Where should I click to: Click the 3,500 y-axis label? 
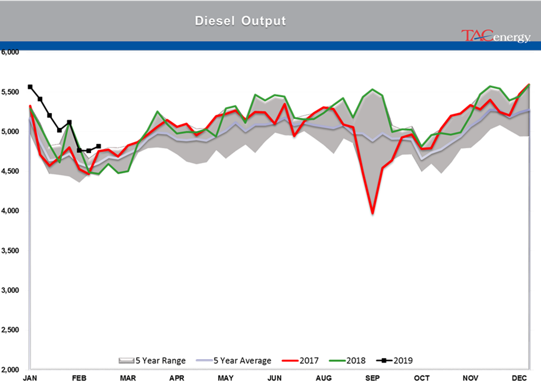coord(10,251)
